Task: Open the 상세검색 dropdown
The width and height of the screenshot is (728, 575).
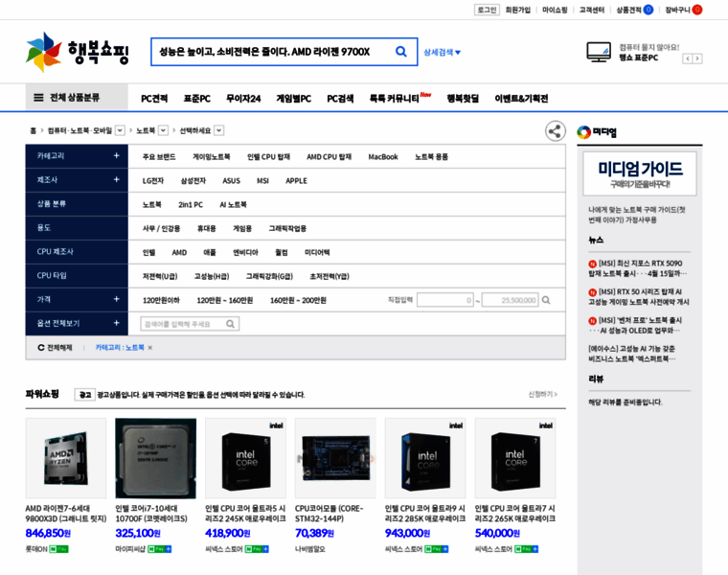Action: (442, 52)
